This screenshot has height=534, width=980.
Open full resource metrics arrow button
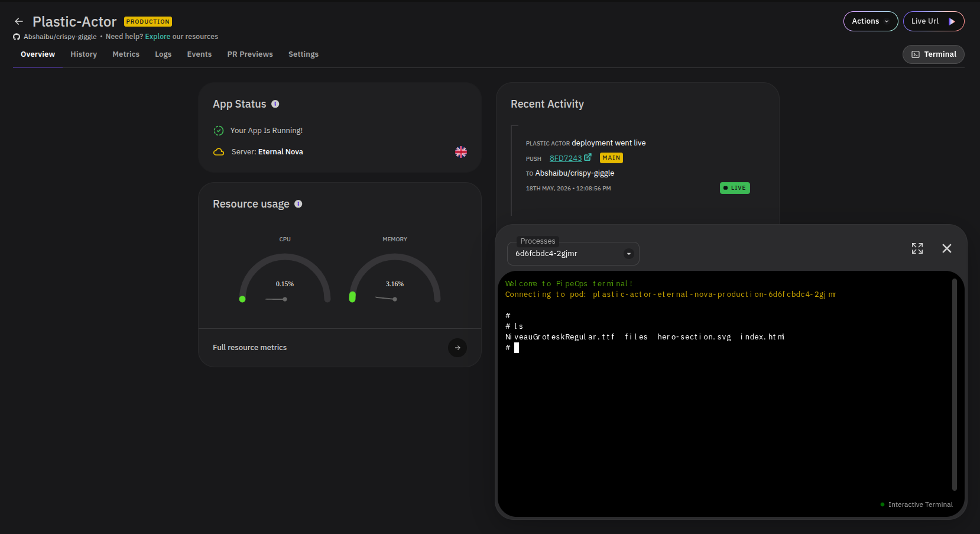click(457, 348)
